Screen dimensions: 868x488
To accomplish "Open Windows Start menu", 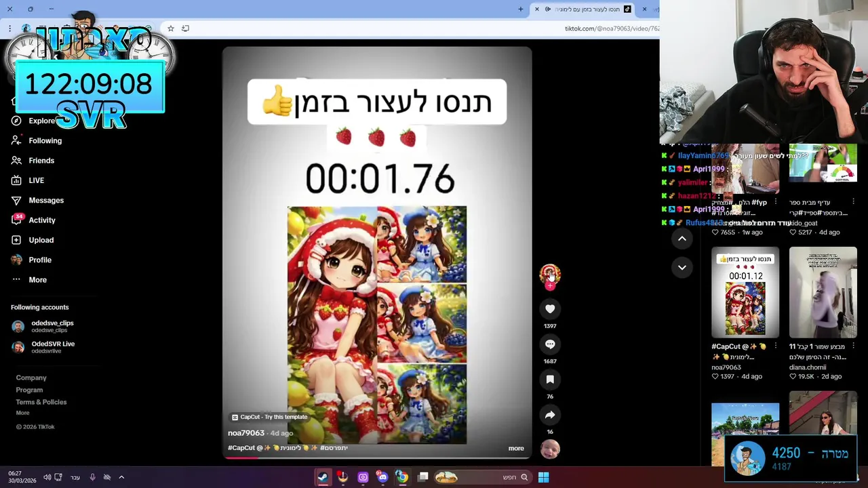I will 543,477.
